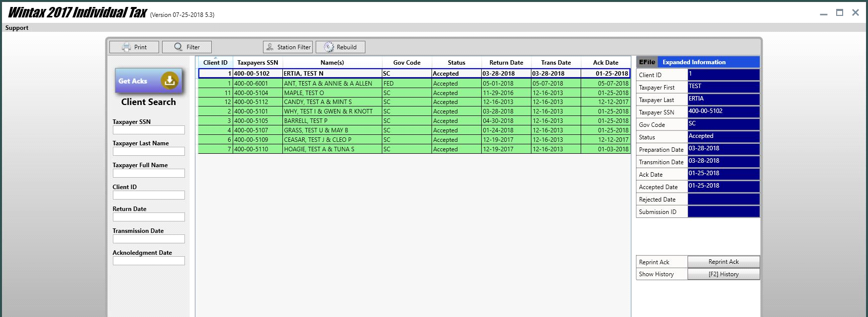The image size is (868, 317).
Task: Open the Support menu
Action: point(17,28)
